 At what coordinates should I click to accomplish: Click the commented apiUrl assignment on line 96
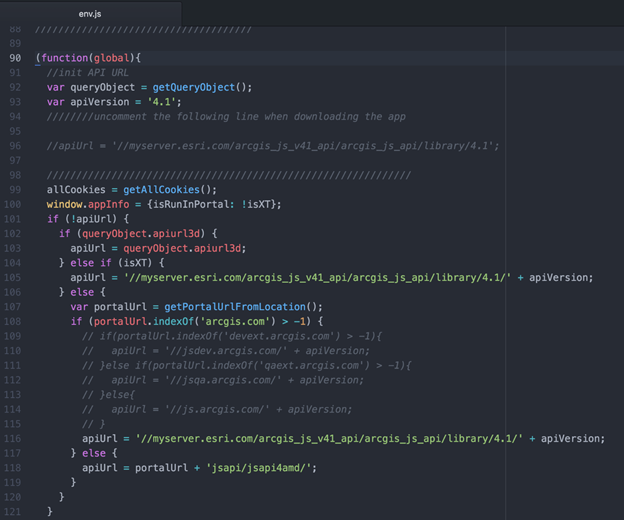point(273,146)
